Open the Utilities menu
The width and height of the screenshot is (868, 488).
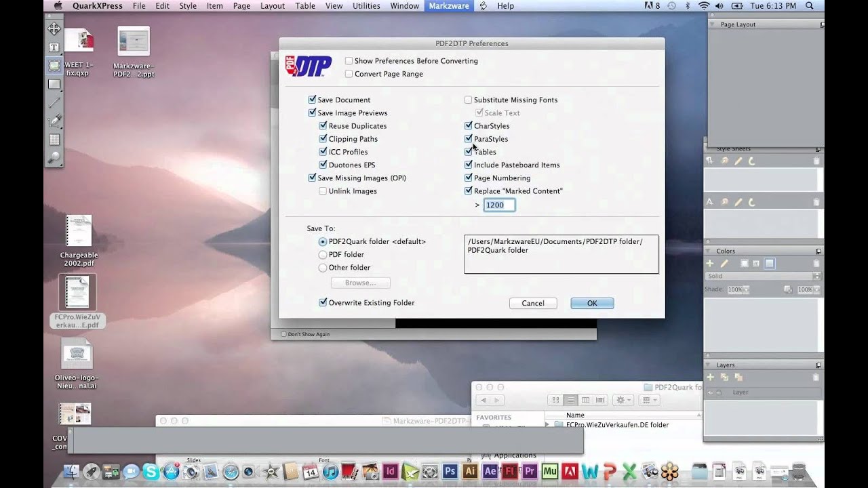click(366, 5)
